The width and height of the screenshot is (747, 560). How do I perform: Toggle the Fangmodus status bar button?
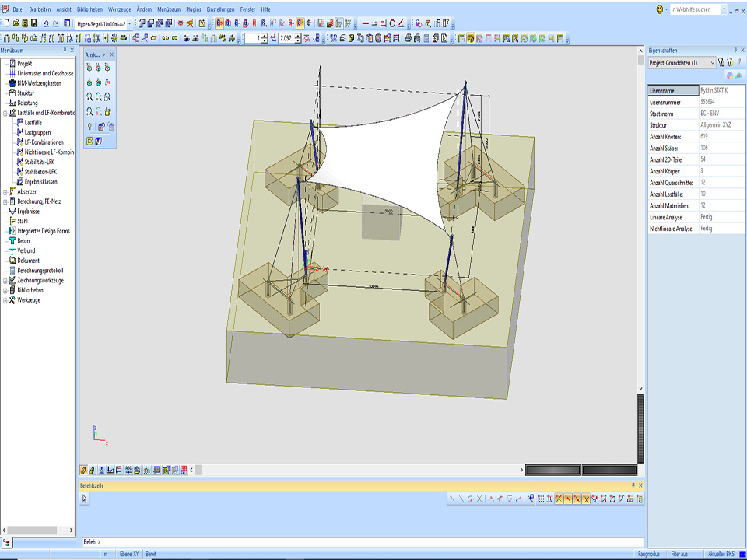(x=649, y=554)
